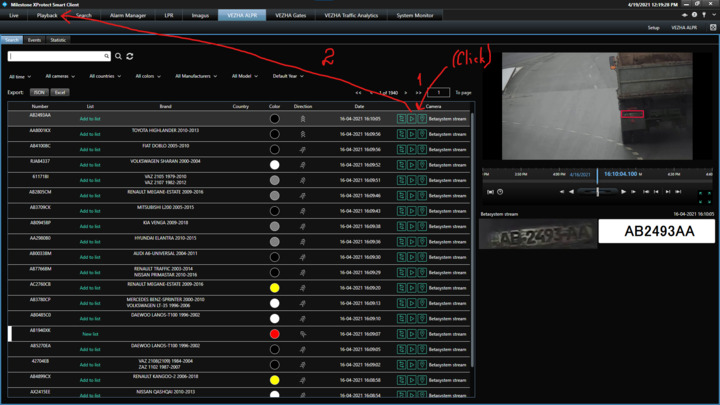Screen dimensions: 720x405
Task: Click Add to list for AB2493AA
Action: 90,119
